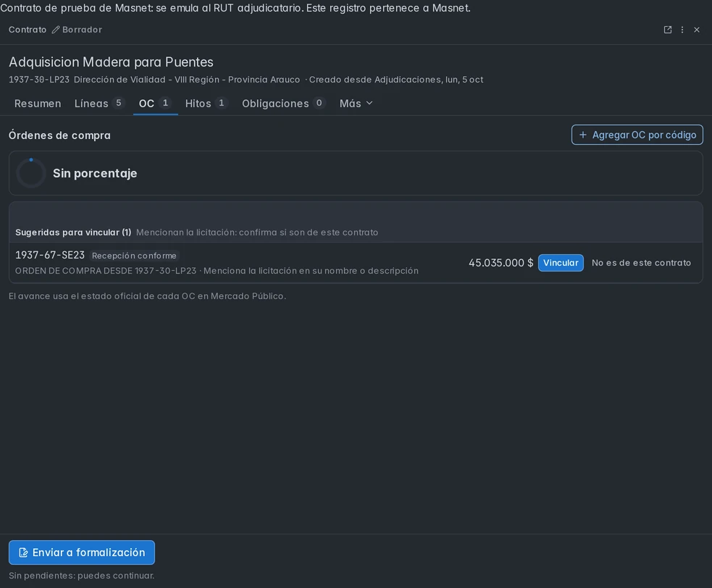This screenshot has height=588, width=712.
Task: Click the title Adquisicion Madera para Puentes
Action: click(x=112, y=62)
